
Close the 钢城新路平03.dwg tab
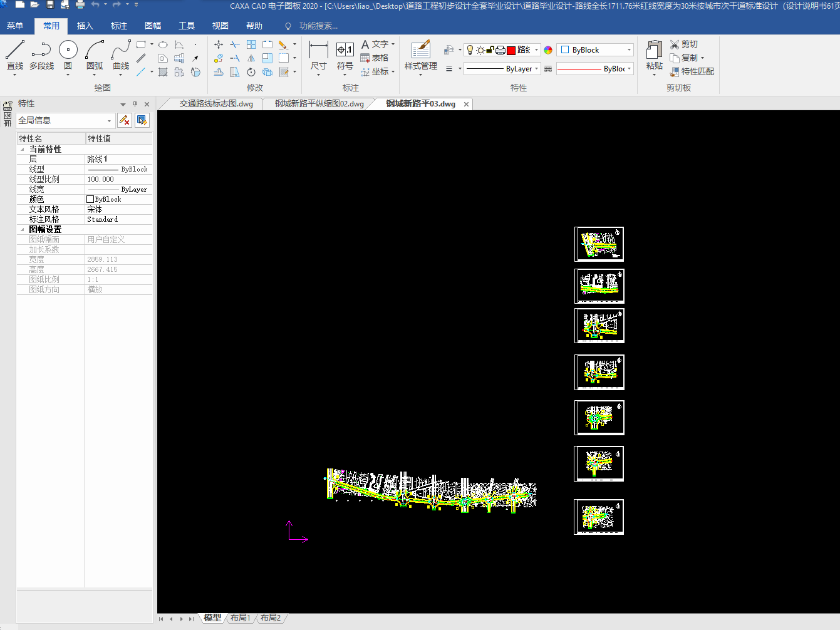tap(466, 105)
